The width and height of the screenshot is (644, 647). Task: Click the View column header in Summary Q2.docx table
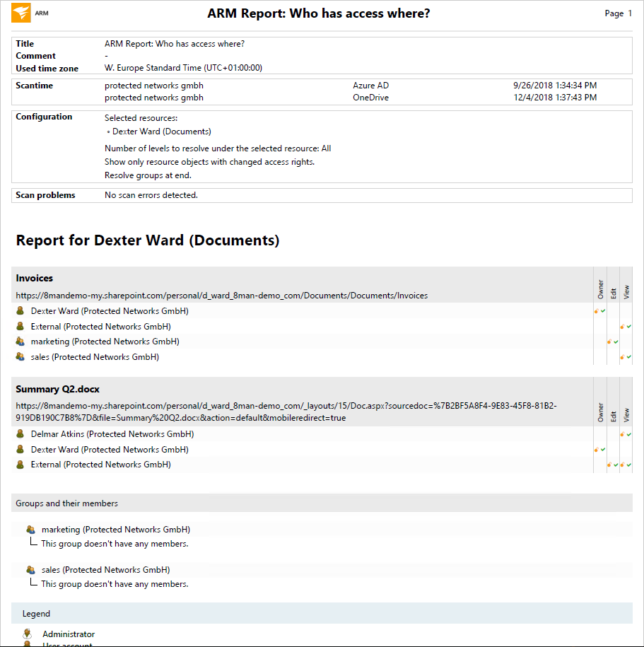coord(626,413)
